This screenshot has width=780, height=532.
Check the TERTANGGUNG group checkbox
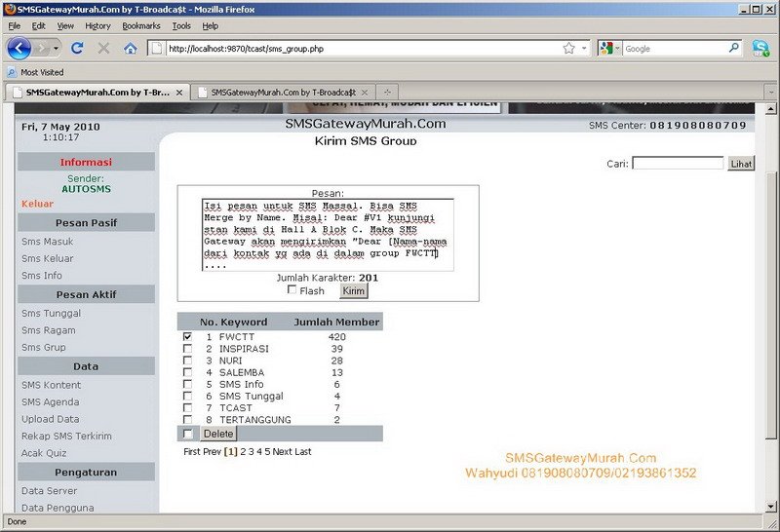[187, 420]
